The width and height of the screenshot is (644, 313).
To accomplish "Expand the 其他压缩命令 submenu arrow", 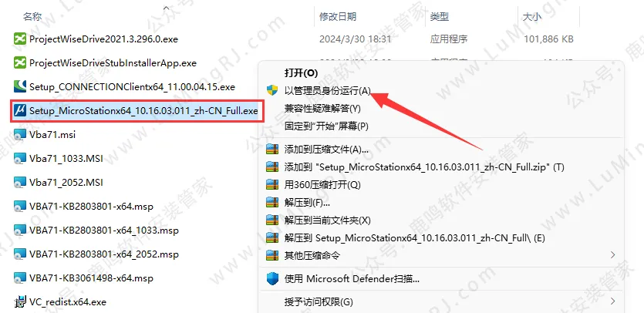I will (613, 255).
